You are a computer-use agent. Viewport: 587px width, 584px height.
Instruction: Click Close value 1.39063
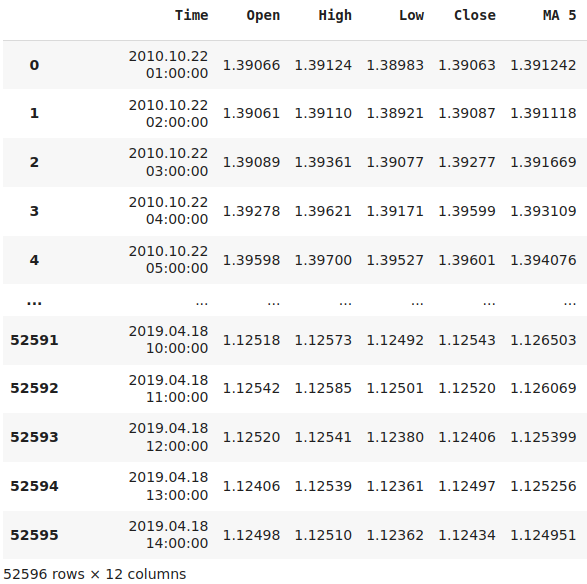pos(467,65)
